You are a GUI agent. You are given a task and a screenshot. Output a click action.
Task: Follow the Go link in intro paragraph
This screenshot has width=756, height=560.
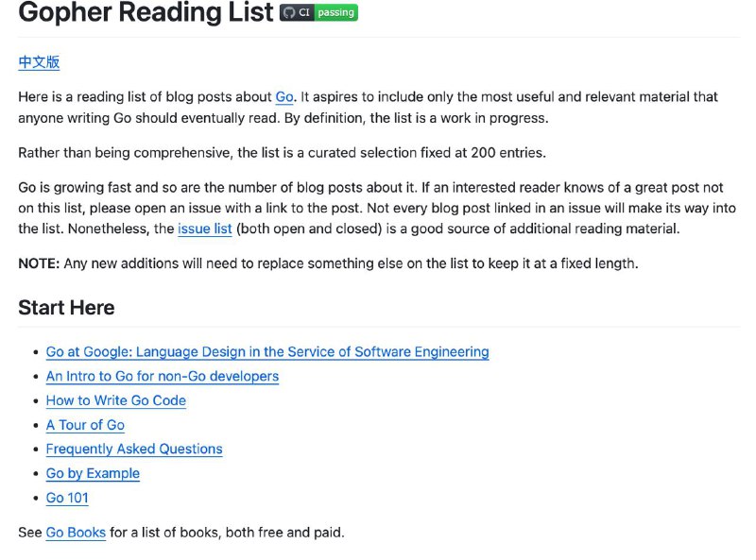pyautogui.click(x=284, y=97)
